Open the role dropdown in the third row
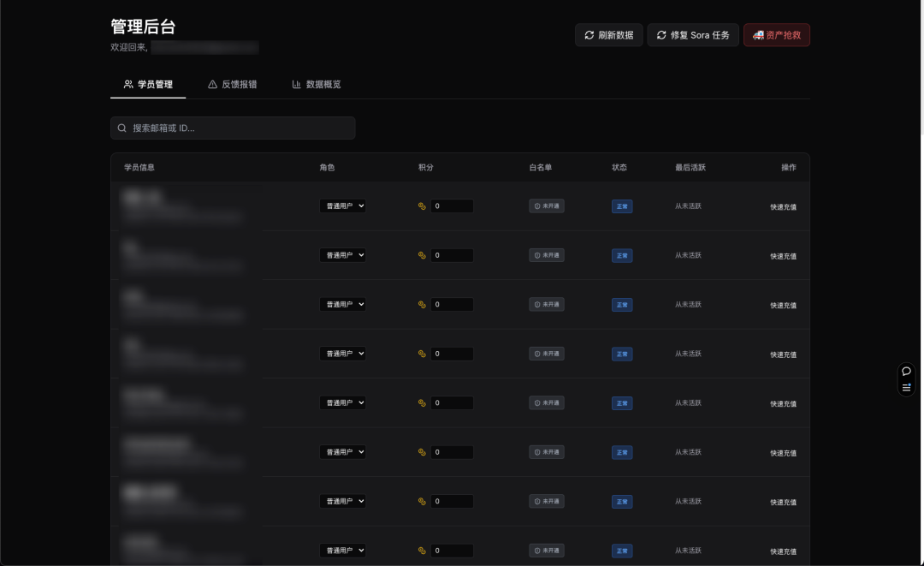 343,304
